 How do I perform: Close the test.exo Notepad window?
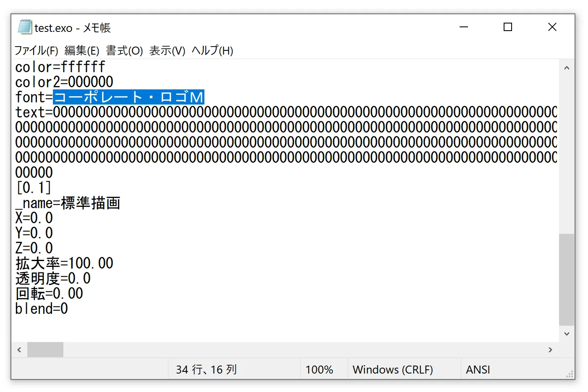pos(552,27)
